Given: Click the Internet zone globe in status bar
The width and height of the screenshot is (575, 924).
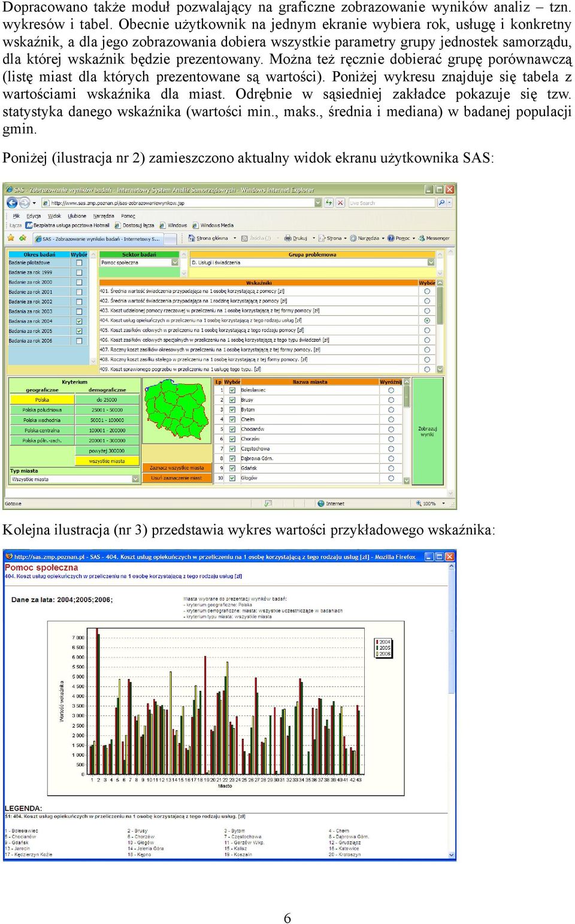Looking at the screenshot, I should pyautogui.click(x=321, y=503).
